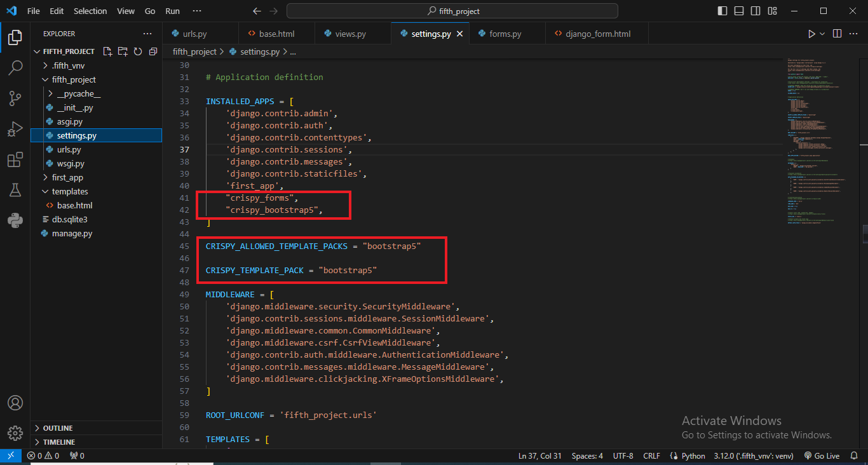The width and height of the screenshot is (868, 465).
Task: Expand the OUTLINE section
Action: (96, 428)
